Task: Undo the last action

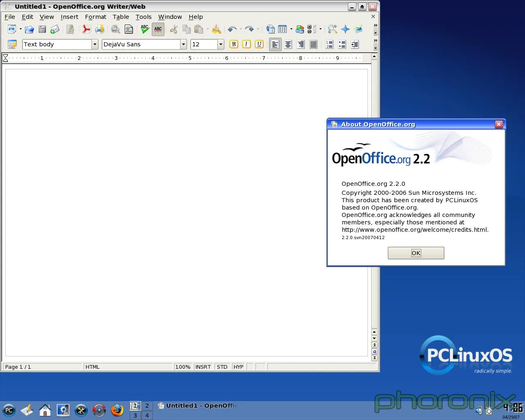Action: pyautogui.click(x=232, y=29)
